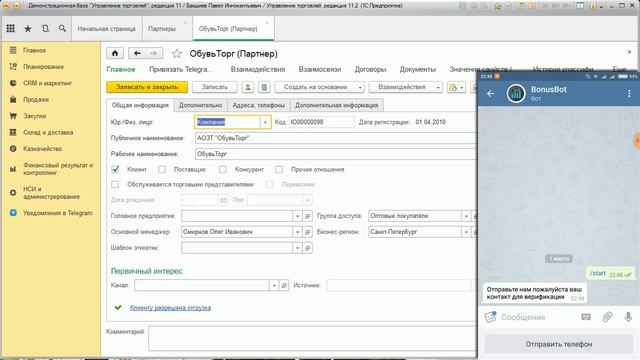Tap the microphone icon in Telegram

click(628, 317)
